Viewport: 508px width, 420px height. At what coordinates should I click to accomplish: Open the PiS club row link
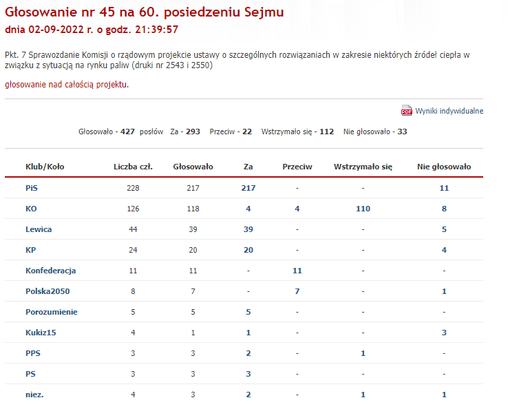[x=32, y=188]
